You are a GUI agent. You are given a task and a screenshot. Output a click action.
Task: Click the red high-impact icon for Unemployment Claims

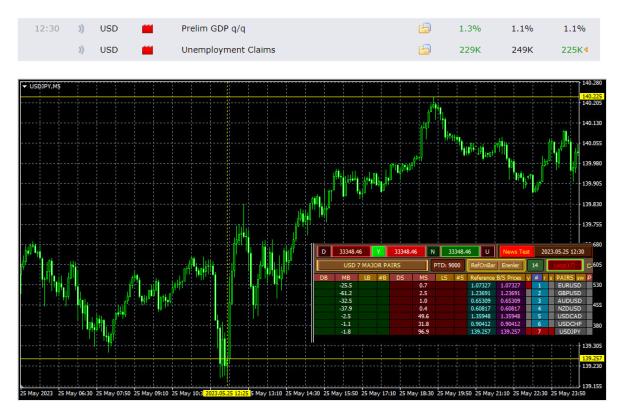pyautogui.click(x=147, y=50)
